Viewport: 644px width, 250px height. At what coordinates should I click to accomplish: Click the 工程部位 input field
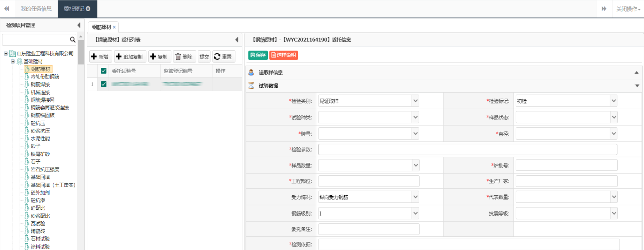369,181
